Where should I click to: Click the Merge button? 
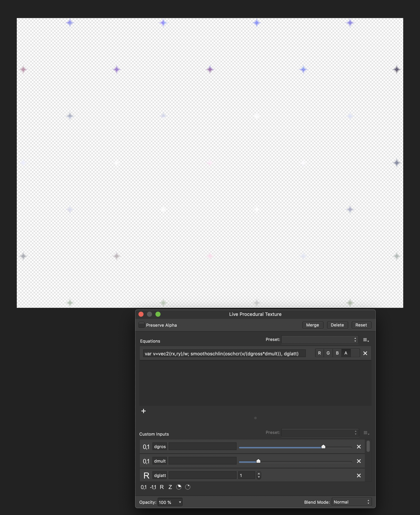pos(312,325)
